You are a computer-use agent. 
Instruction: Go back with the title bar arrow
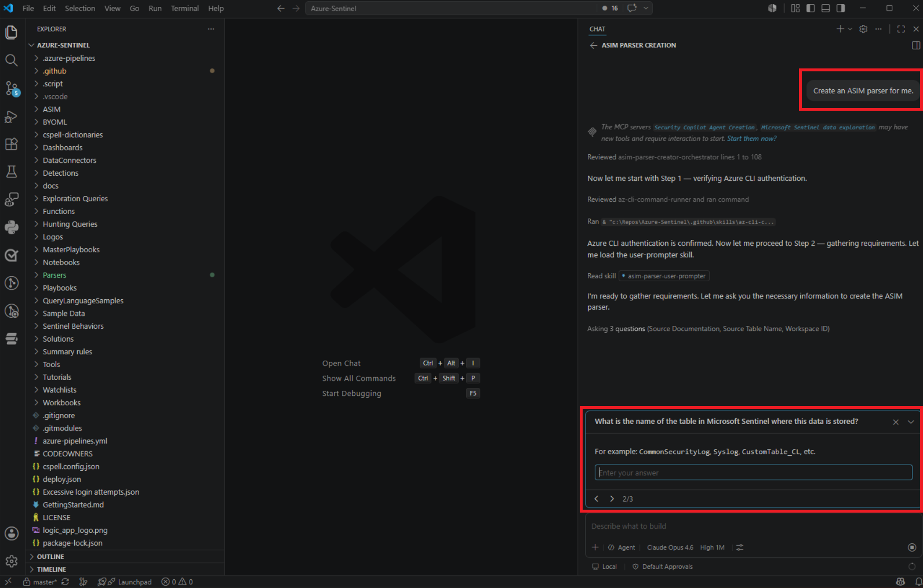click(x=281, y=8)
